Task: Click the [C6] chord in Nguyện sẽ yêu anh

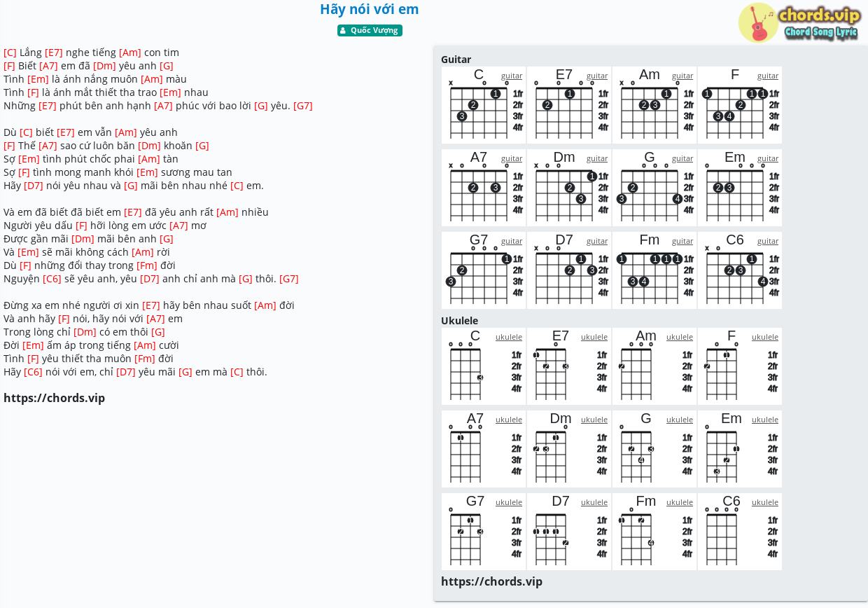Action: [x=52, y=279]
